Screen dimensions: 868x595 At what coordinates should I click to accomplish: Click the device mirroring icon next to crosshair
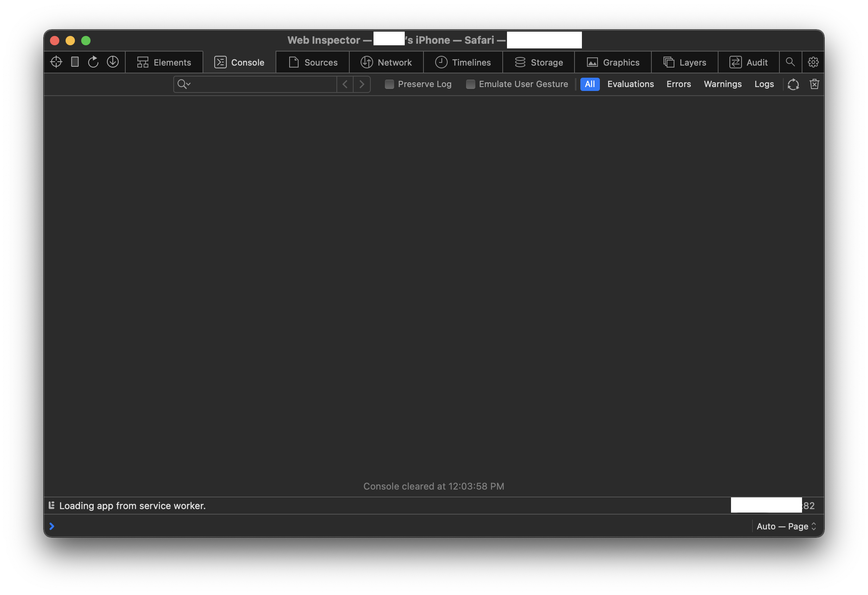75,62
